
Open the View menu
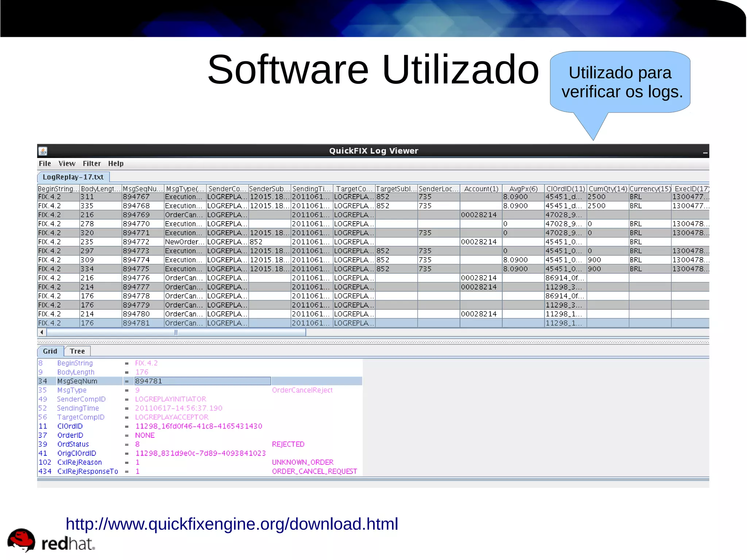pyautogui.click(x=67, y=163)
